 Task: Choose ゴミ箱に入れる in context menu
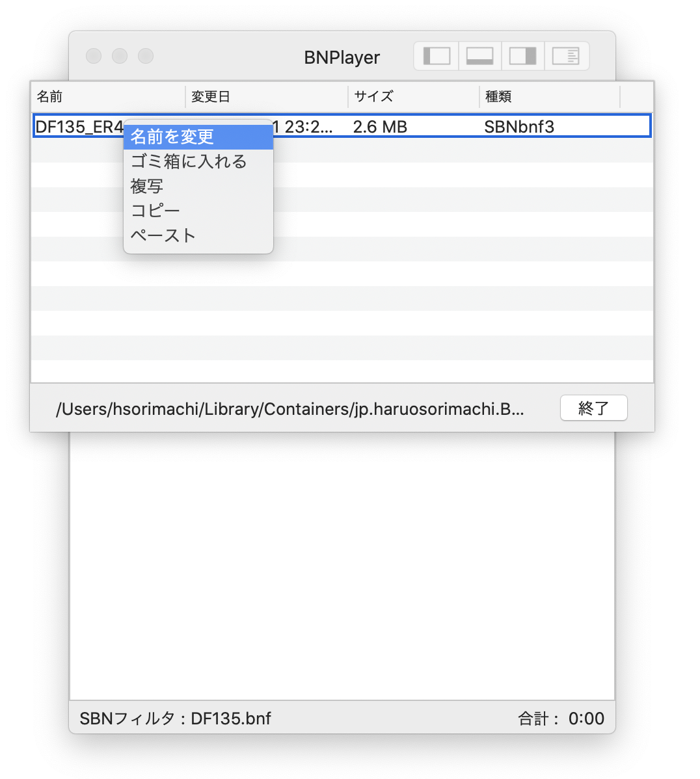[198, 161]
